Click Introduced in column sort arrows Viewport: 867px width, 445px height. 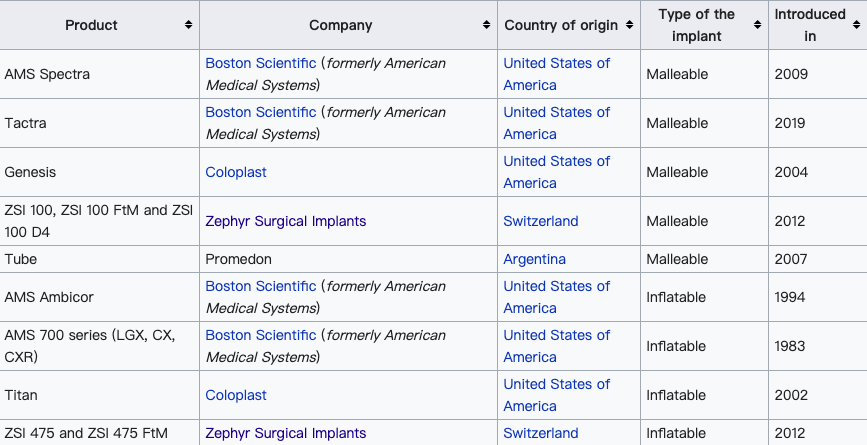[856, 25]
